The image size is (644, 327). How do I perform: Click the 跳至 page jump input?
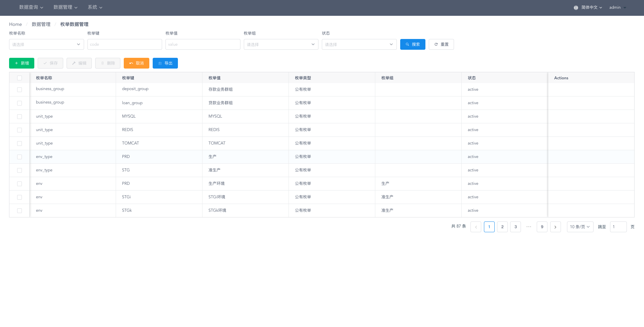[x=618, y=227]
